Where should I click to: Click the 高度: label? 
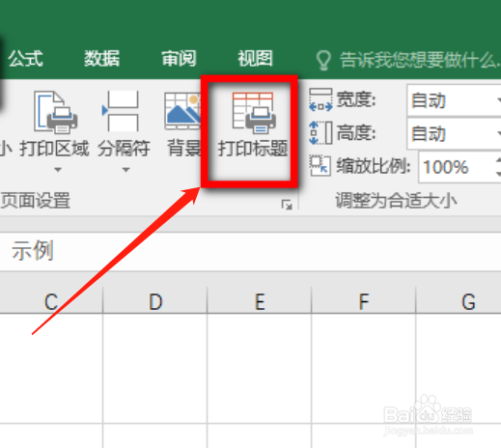point(356,132)
